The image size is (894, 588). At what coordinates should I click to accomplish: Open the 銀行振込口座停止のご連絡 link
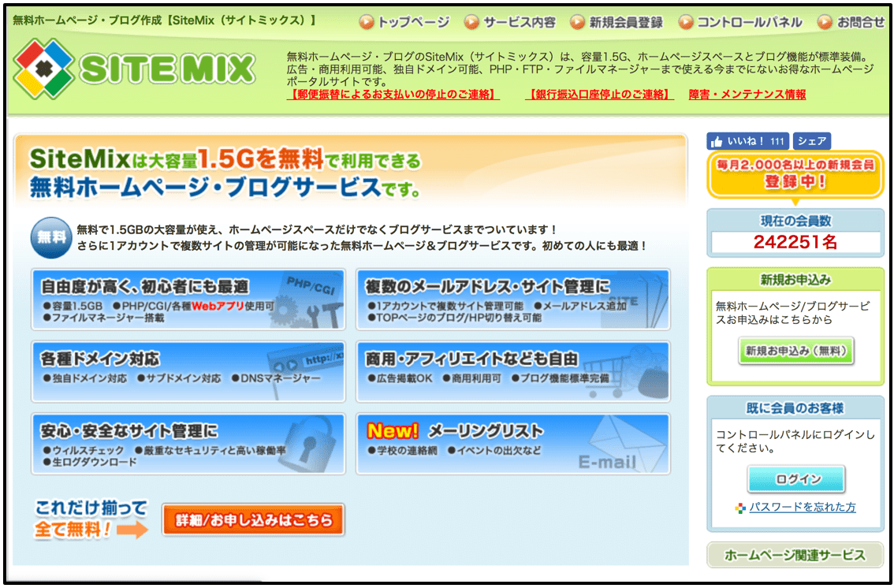click(599, 95)
